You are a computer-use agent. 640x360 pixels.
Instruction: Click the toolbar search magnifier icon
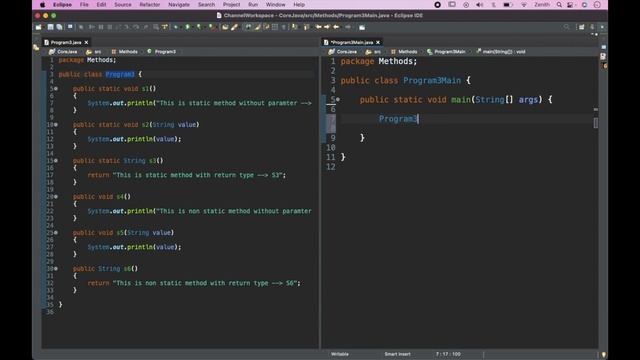pos(566,27)
